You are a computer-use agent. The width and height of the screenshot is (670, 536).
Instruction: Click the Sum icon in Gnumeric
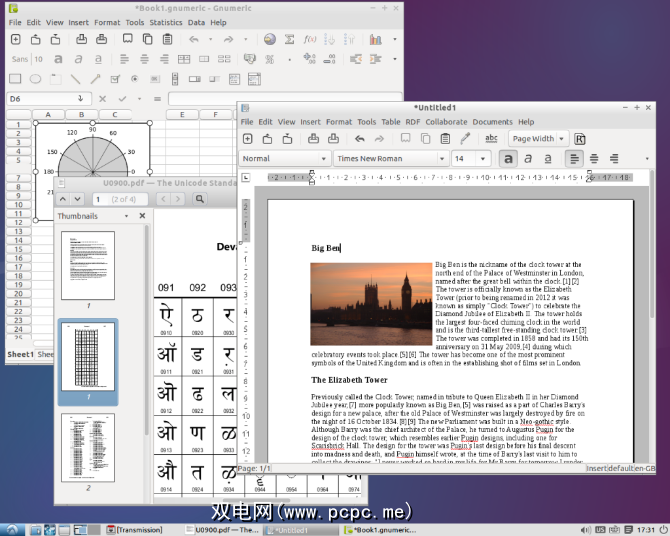click(289, 40)
